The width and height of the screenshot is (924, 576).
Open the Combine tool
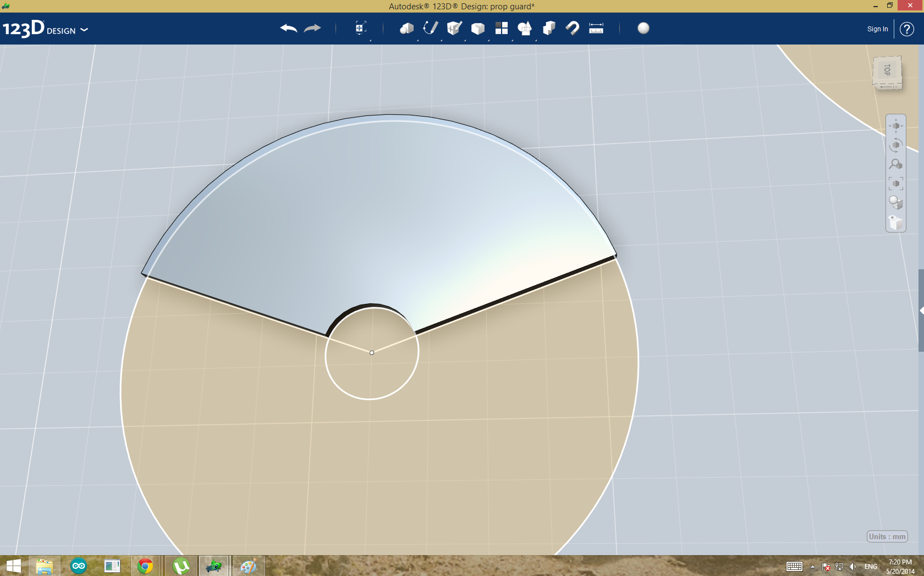(x=548, y=29)
